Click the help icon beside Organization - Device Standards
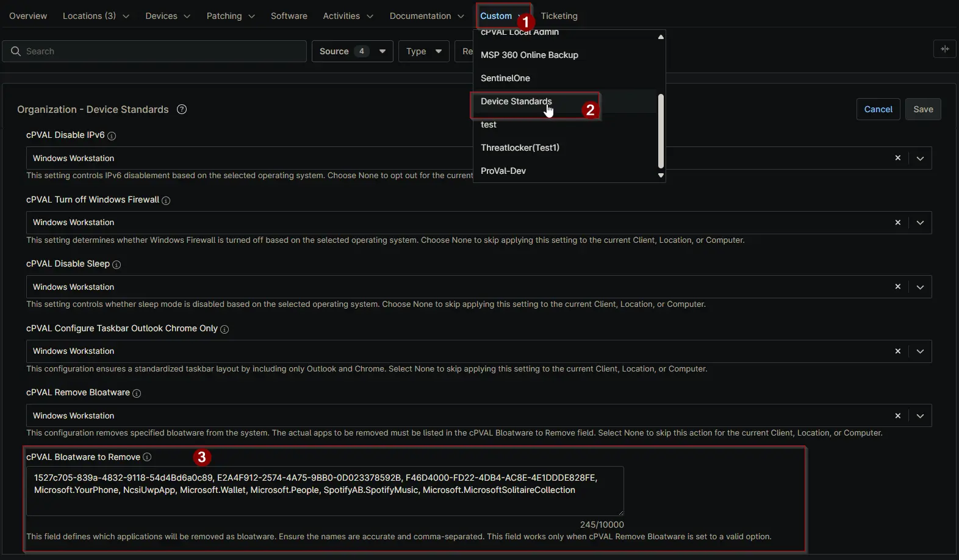The image size is (959, 560). tap(181, 109)
